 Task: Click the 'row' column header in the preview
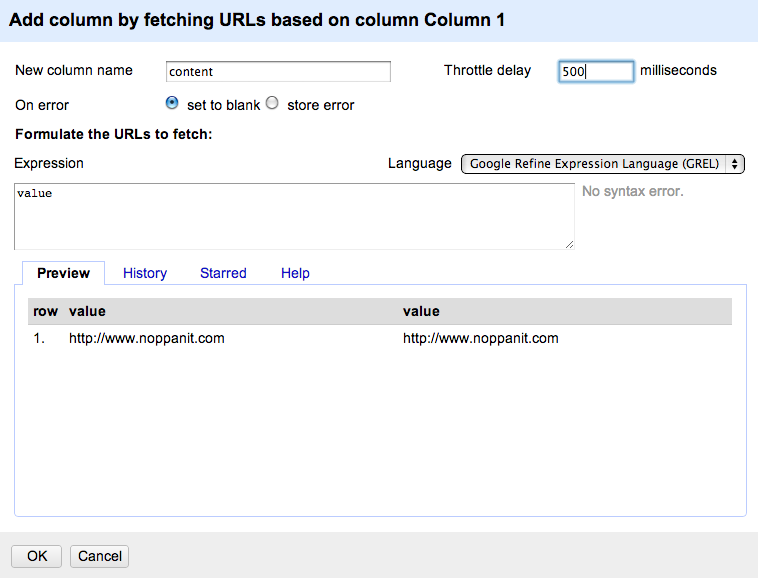pyautogui.click(x=45, y=311)
